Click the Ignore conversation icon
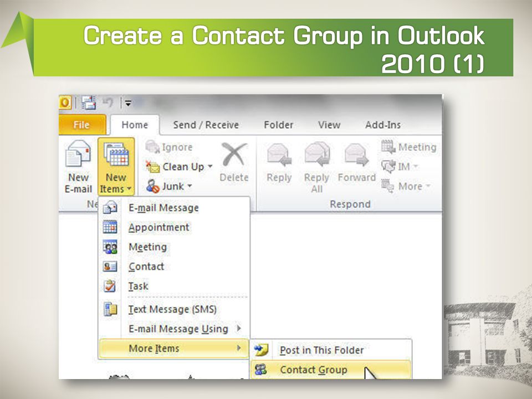 click(x=152, y=147)
